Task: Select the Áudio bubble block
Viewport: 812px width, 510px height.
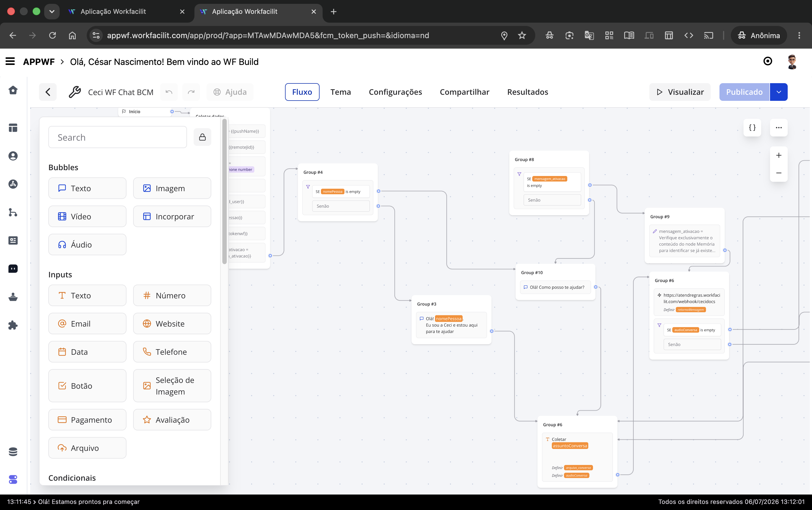Action: 87,245
